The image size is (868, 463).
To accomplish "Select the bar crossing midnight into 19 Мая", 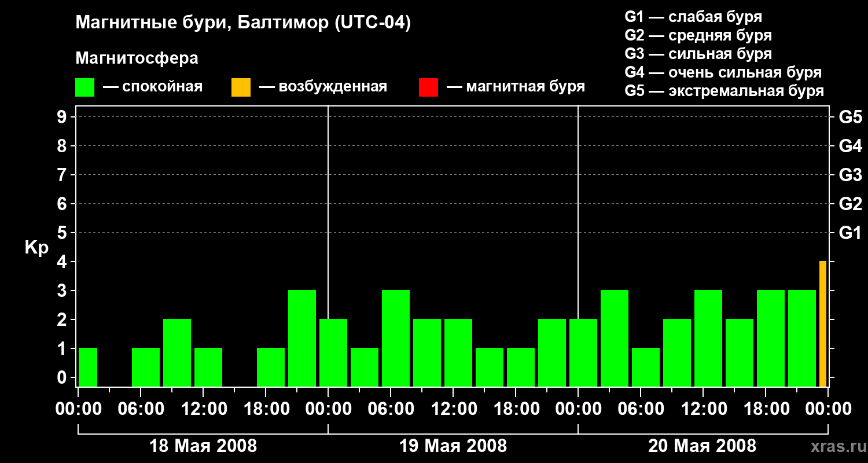I will [x=333, y=352].
